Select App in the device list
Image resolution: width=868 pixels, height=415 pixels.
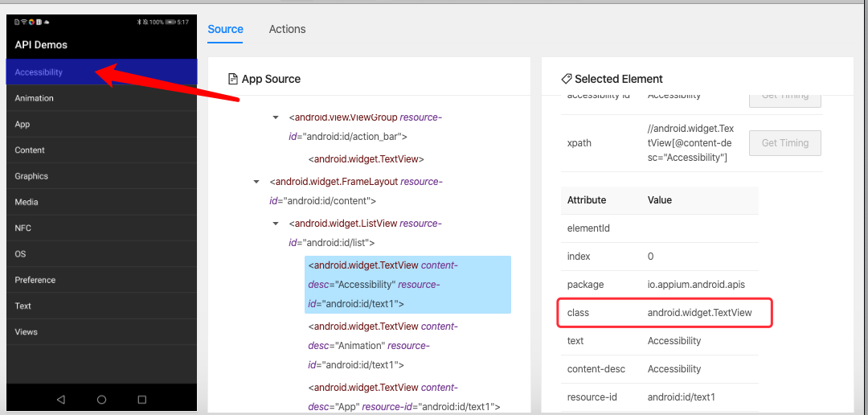pos(102,124)
